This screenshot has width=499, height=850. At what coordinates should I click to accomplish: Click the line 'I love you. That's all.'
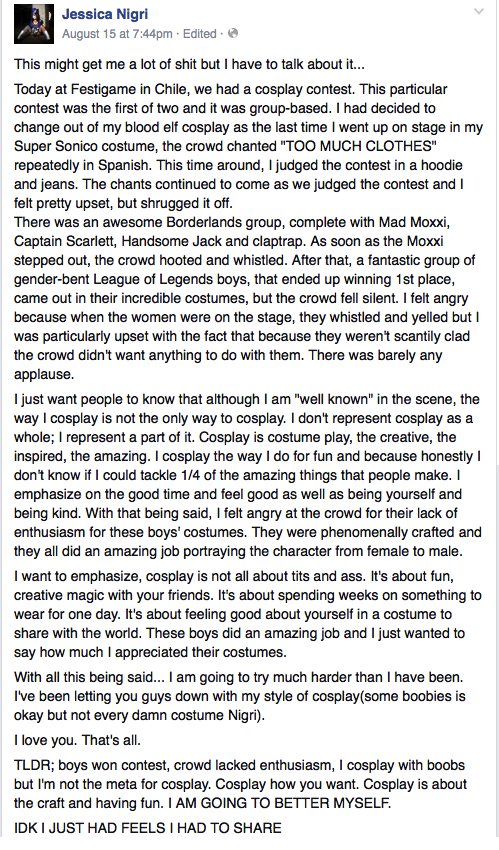[77, 740]
